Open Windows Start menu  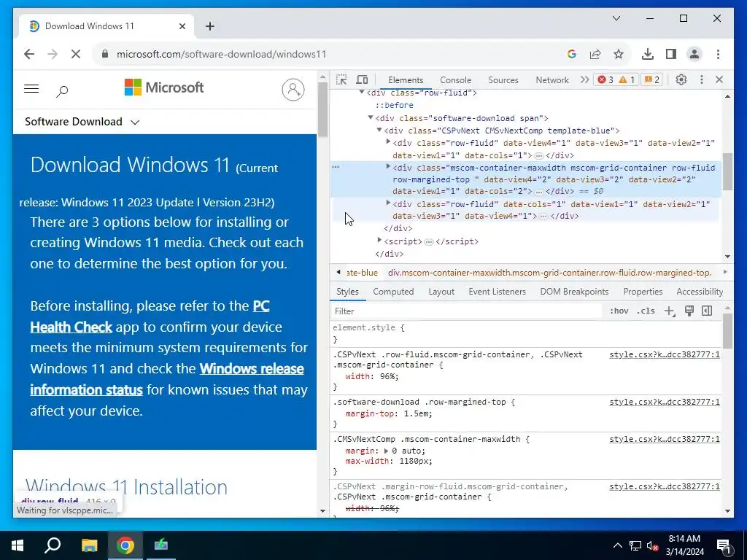(18, 545)
